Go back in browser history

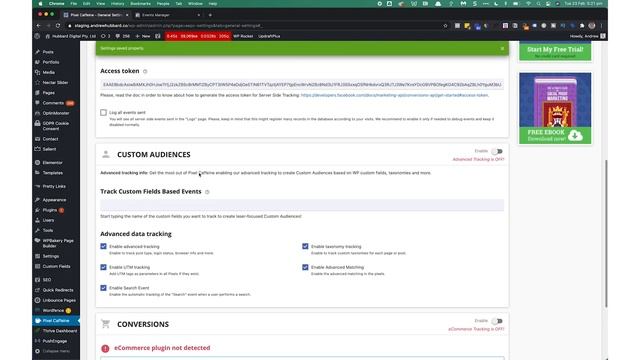click(x=39, y=25)
